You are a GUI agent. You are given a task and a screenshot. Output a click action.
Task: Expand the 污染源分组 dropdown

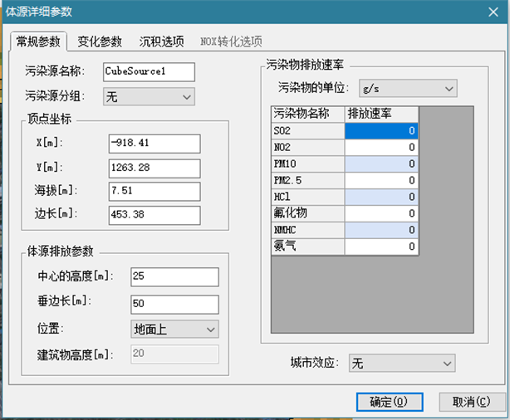[149, 97]
